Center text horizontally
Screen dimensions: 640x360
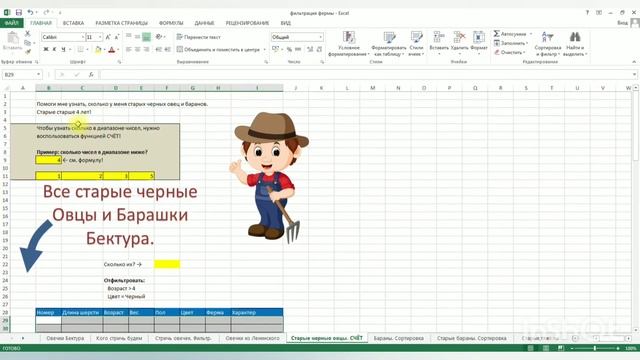(138, 49)
